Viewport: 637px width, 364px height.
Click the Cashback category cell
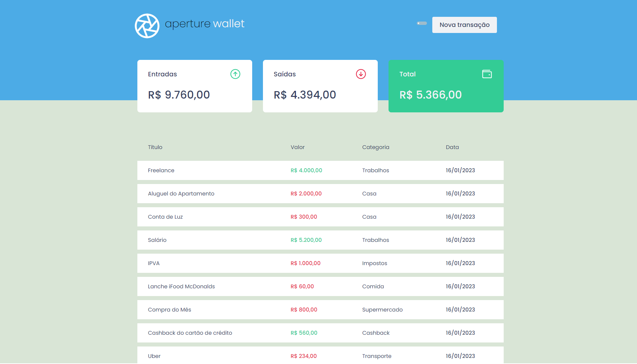pyautogui.click(x=376, y=333)
